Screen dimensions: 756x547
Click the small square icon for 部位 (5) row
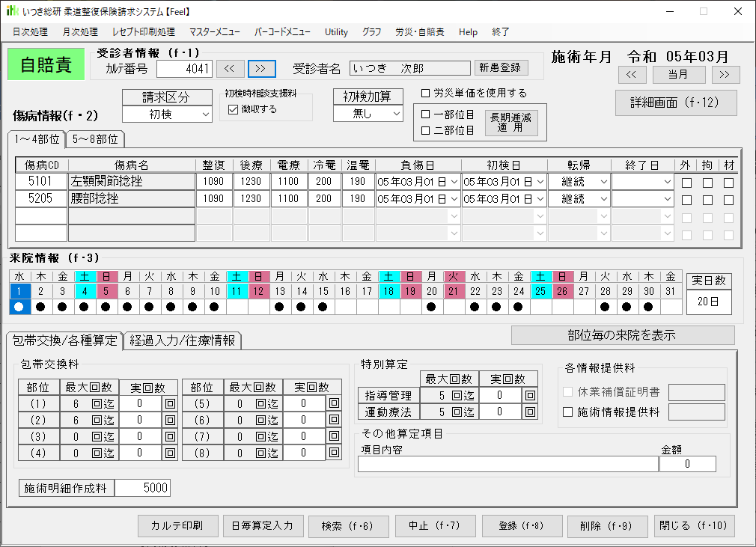[x=333, y=403]
